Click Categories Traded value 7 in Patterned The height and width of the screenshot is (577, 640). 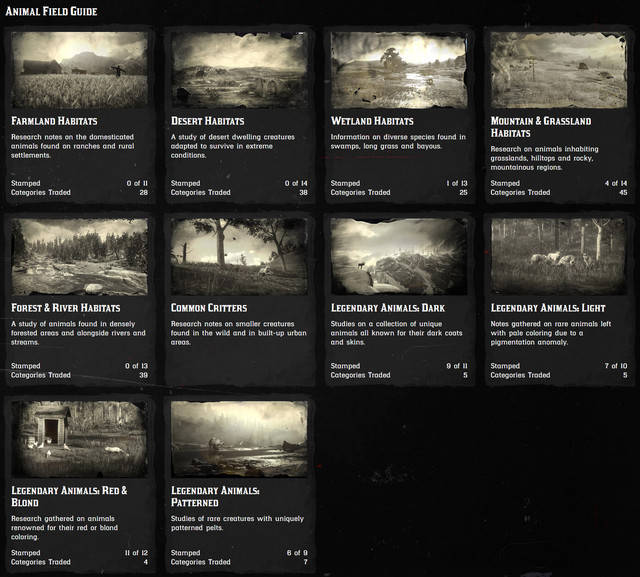(x=306, y=562)
